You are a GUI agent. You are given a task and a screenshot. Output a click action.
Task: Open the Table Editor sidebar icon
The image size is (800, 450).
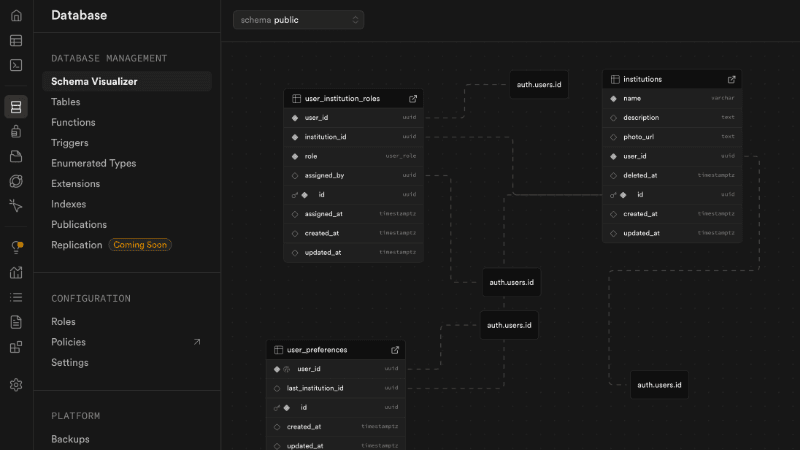(16, 41)
